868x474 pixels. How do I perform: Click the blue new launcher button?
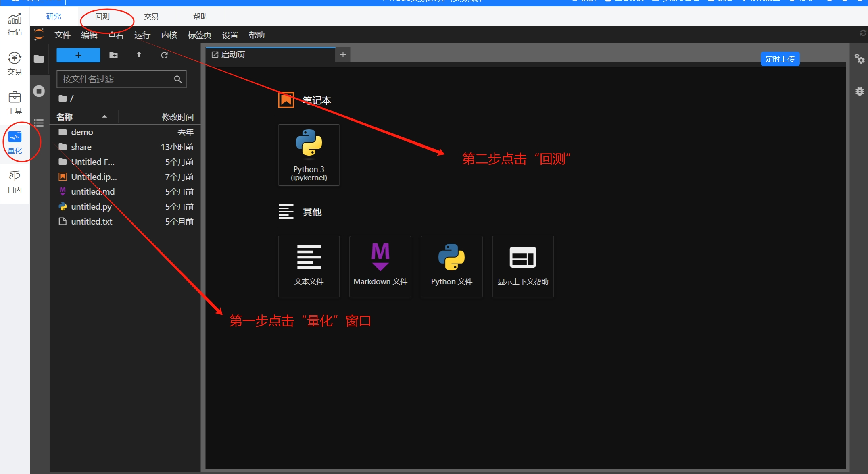[x=78, y=55]
